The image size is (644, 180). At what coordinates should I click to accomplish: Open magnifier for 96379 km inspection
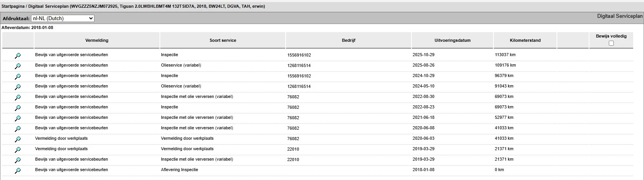tap(18, 77)
